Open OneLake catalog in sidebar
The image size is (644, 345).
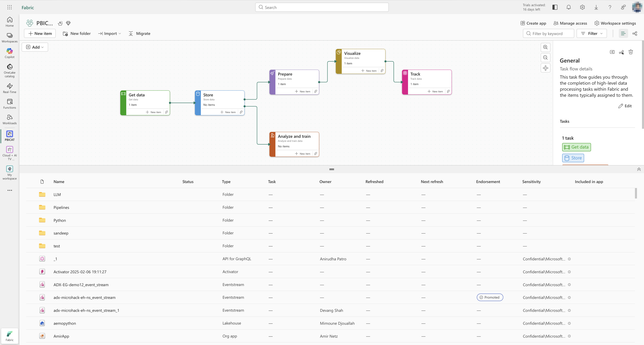(10, 71)
